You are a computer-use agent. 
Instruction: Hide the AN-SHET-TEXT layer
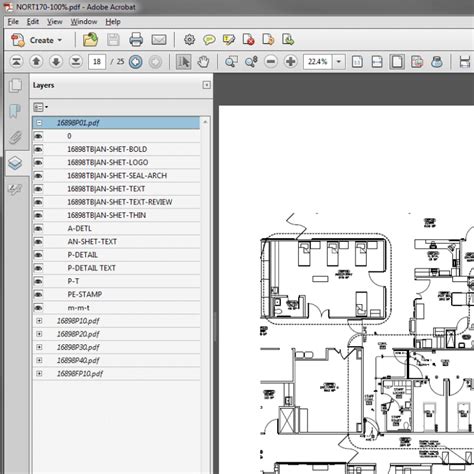coord(39,242)
